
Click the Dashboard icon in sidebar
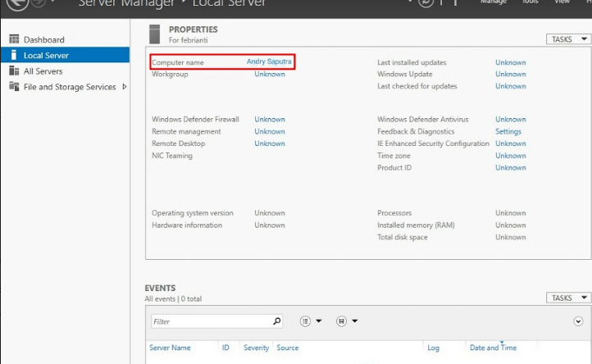tap(14, 39)
